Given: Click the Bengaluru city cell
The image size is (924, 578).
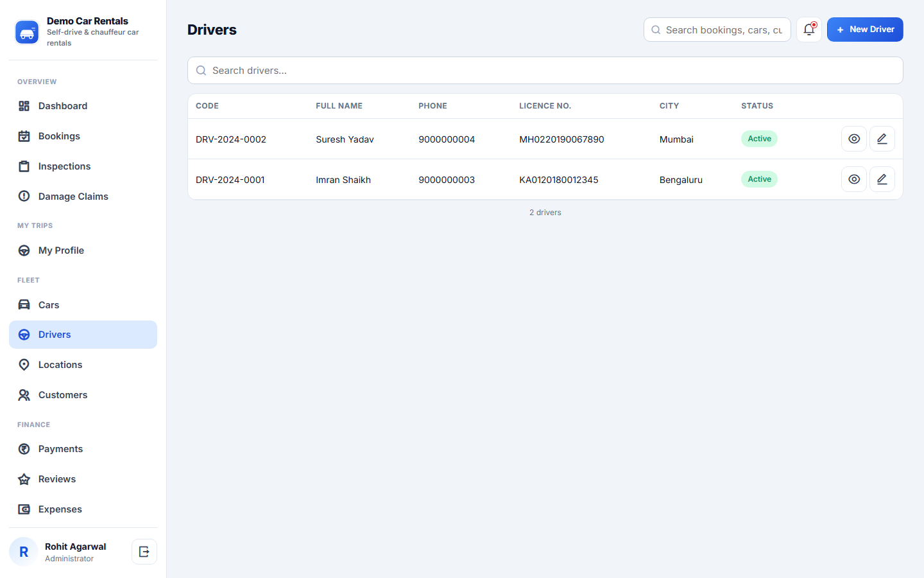Looking at the screenshot, I should pos(681,180).
